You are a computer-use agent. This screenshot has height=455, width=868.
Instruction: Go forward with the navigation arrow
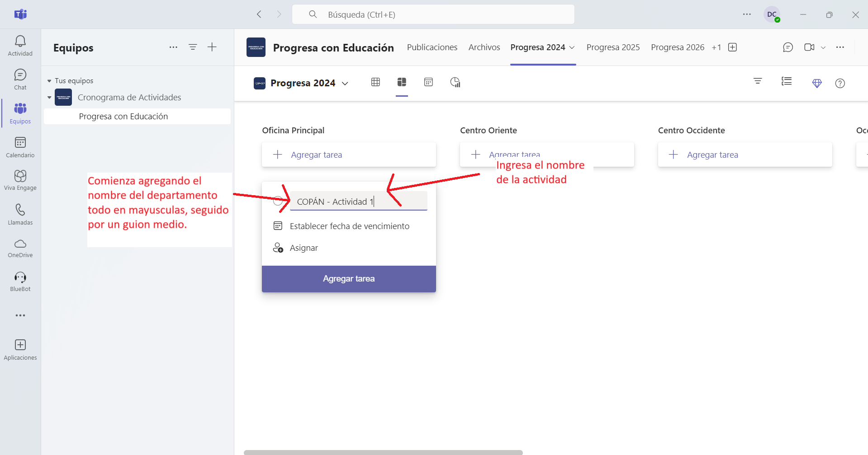point(279,14)
